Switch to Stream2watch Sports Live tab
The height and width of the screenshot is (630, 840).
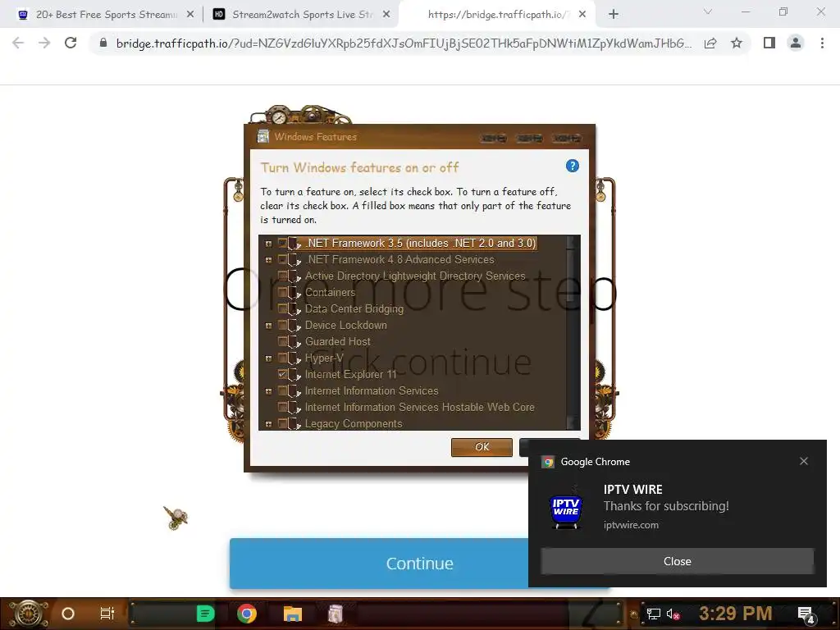[x=300, y=15]
